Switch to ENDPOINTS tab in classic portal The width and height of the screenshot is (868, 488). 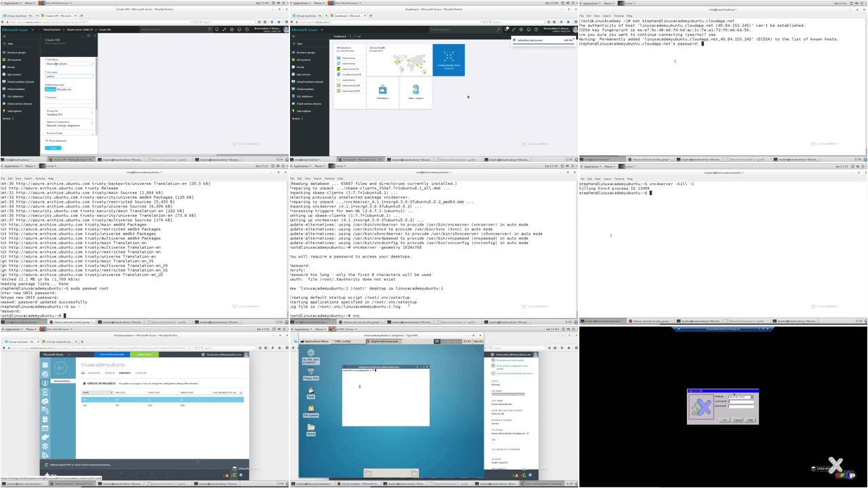pos(125,373)
